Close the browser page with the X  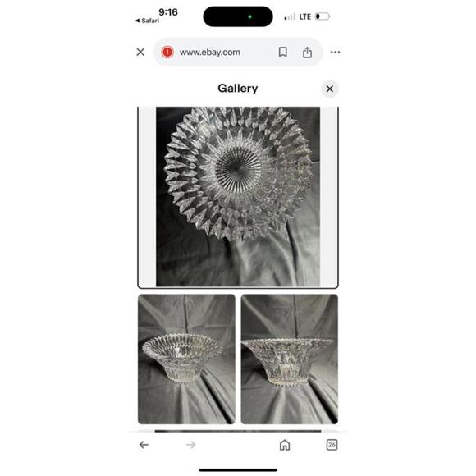coord(140,52)
